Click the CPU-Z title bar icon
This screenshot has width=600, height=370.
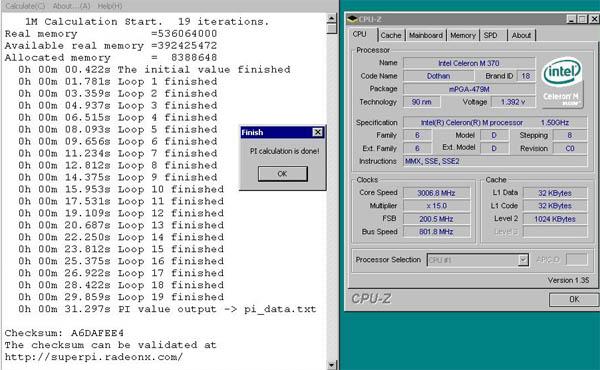(x=352, y=19)
